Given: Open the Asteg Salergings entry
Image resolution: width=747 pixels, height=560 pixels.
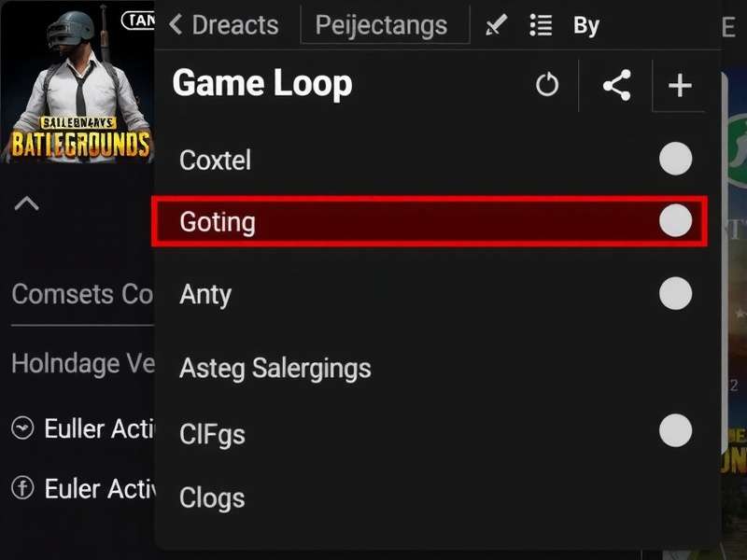Looking at the screenshot, I should pyautogui.click(x=275, y=368).
